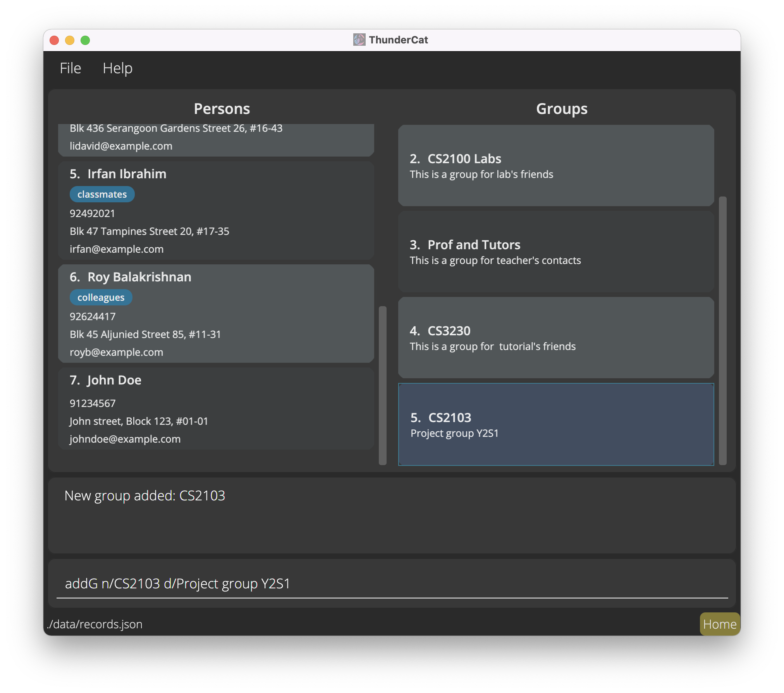Viewport: 784px width, 693px height.
Task: Select the CS3230 group card
Action: [x=556, y=338]
